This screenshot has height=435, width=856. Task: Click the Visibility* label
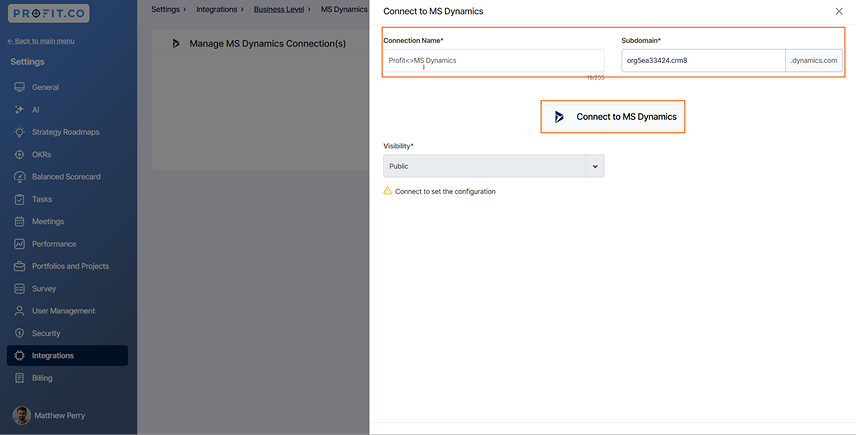click(399, 146)
